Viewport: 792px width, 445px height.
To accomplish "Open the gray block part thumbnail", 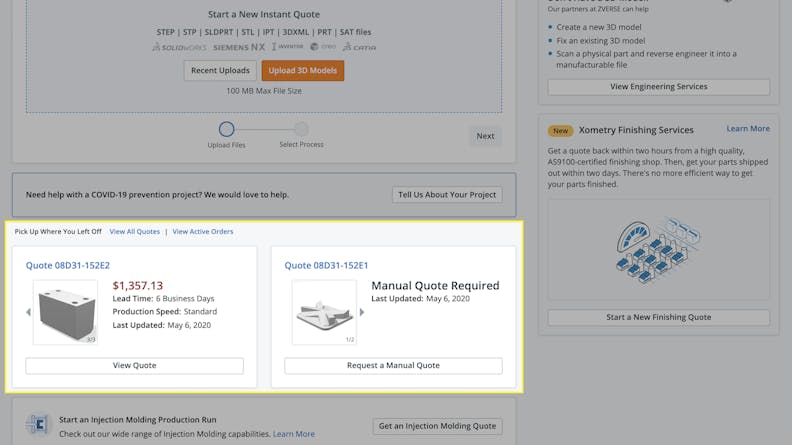I will point(65,312).
